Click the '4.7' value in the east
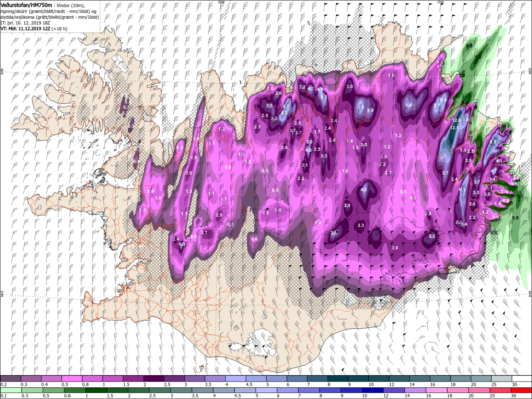Image resolution: width=532 pixels, height=399 pixels. coord(494,171)
